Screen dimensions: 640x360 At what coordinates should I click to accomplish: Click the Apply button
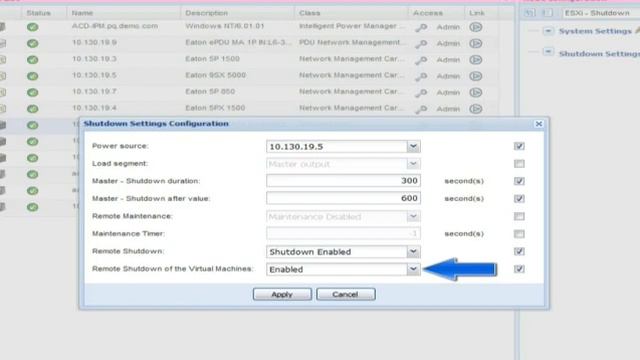pos(282,294)
